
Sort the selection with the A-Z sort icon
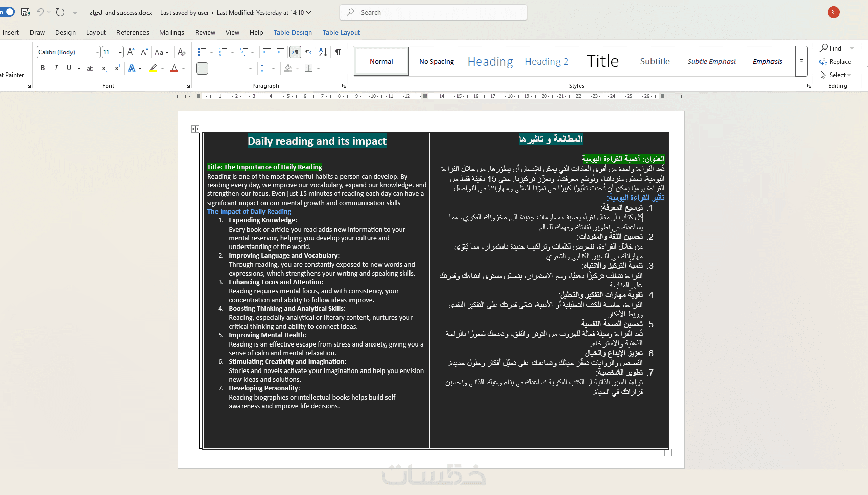(x=323, y=52)
